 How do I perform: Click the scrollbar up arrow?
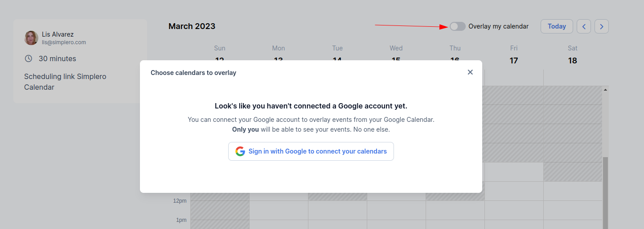tap(605, 90)
